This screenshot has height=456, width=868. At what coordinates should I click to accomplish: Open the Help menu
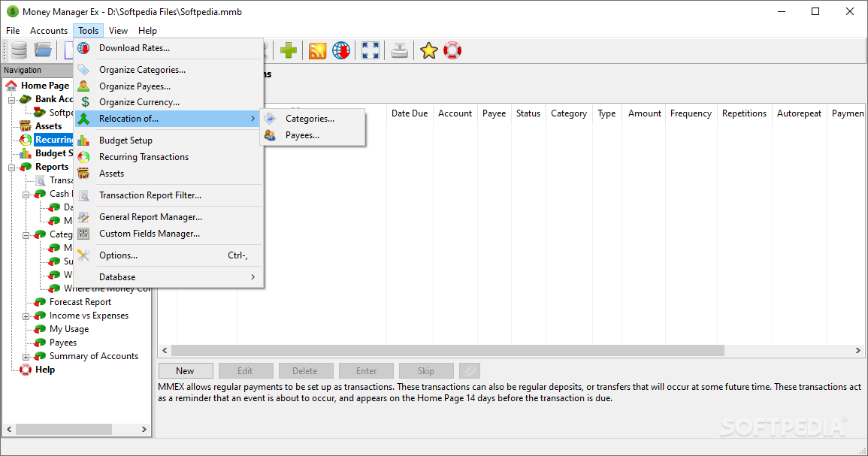click(x=147, y=31)
